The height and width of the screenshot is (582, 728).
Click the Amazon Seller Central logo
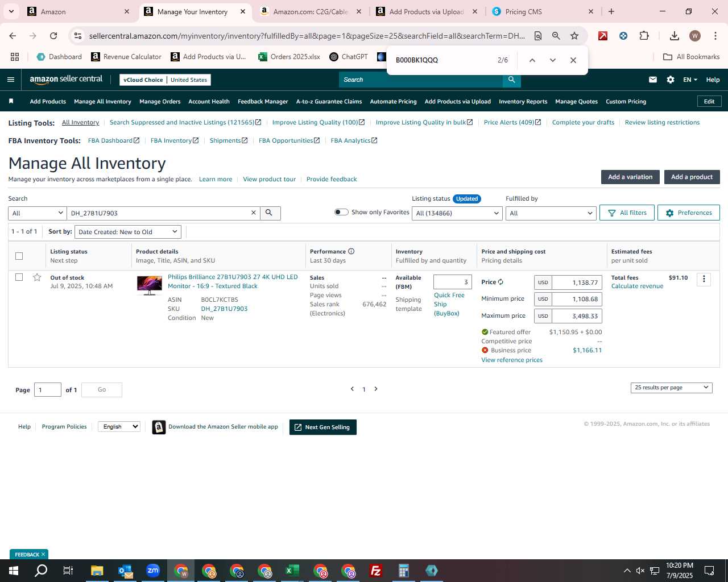(x=66, y=80)
